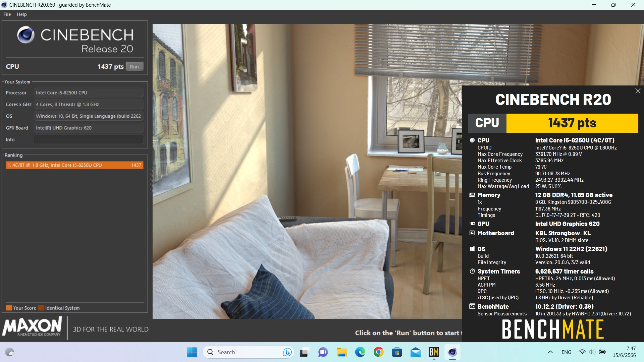Open the clock and date flyout
The height and width of the screenshot is (362, 644).
tap(624, 352)
